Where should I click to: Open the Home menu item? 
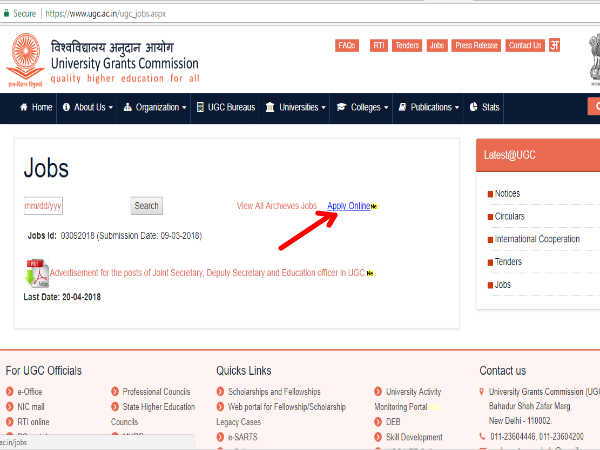click(36, 108)
